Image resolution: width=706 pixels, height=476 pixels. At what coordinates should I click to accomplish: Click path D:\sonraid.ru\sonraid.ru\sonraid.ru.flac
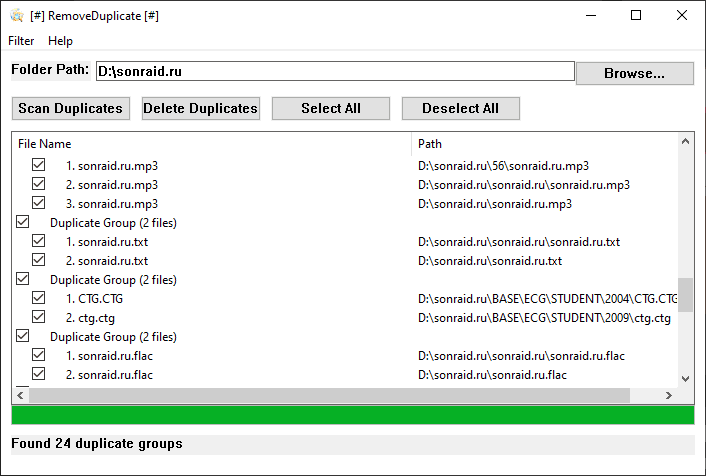coord(521,356)
